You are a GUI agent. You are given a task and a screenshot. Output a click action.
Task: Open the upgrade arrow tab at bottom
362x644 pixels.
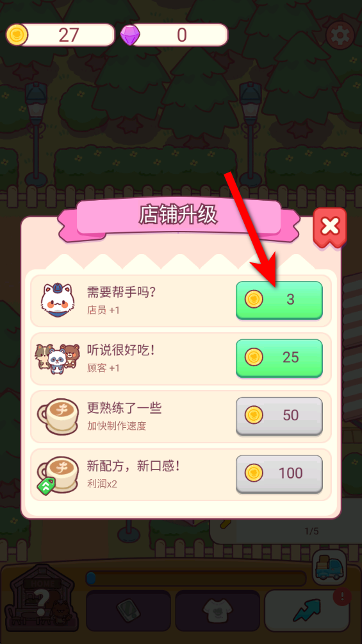pos(308,611)
